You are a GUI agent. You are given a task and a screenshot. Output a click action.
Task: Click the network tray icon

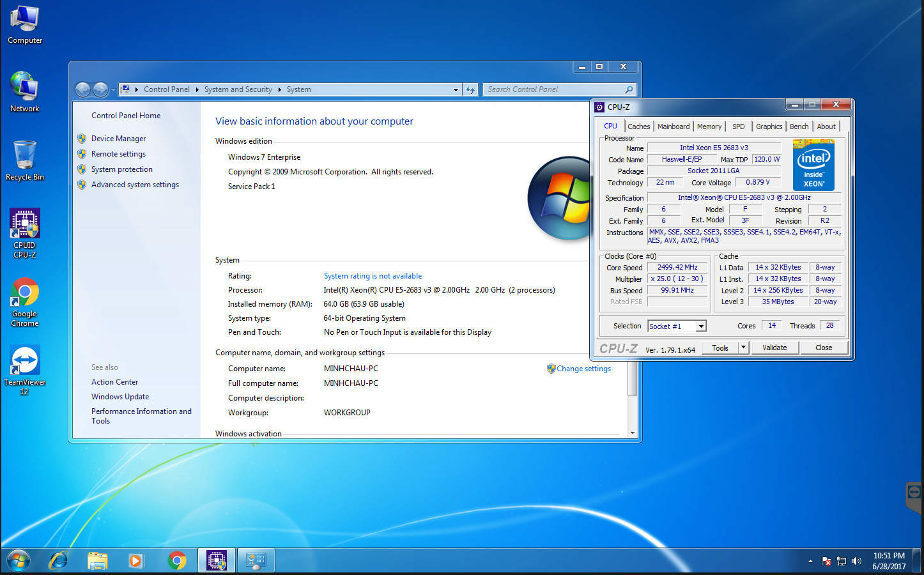pyautogui.click(x=842, y=561)
